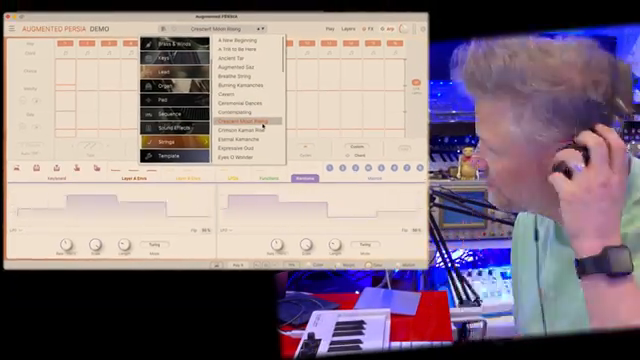Switch to the Randoms tab
The image size is (640, 360).
305,178
